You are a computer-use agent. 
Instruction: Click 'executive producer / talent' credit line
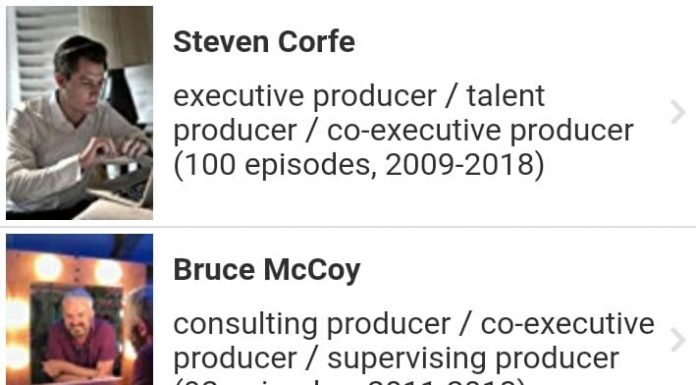(x=359, y=96)
